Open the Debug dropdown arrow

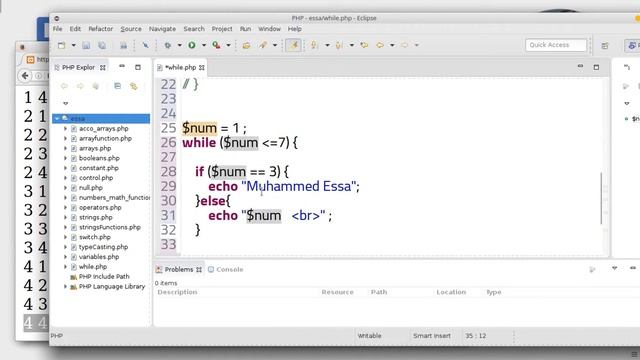pos(180,45)
